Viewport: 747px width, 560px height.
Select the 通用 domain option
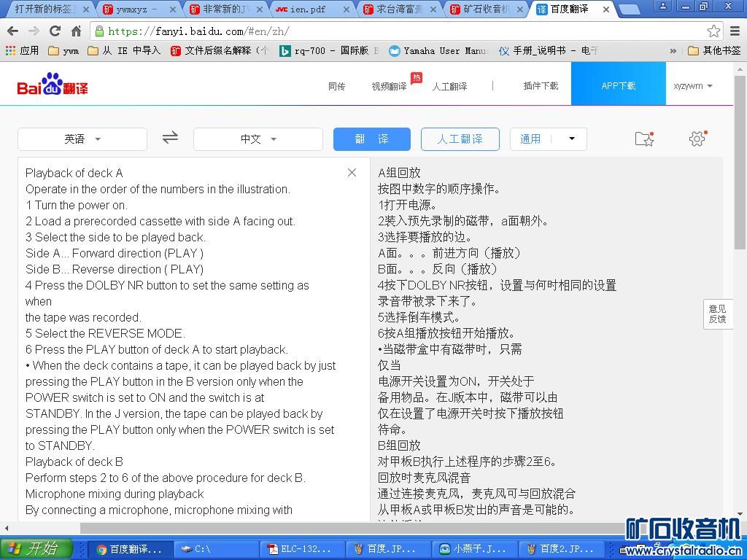point(530,139)
